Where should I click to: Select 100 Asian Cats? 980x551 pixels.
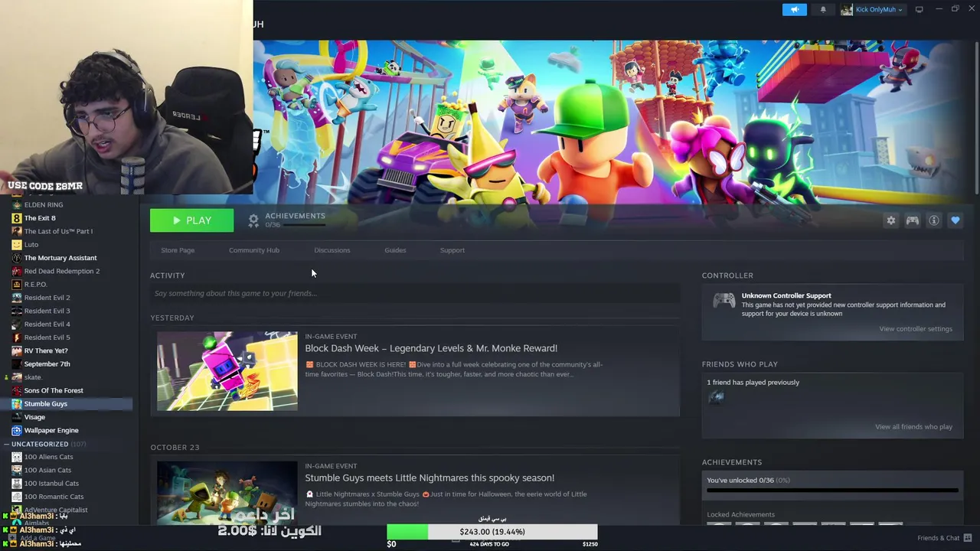pyautogui.click(x=47, y=470)
